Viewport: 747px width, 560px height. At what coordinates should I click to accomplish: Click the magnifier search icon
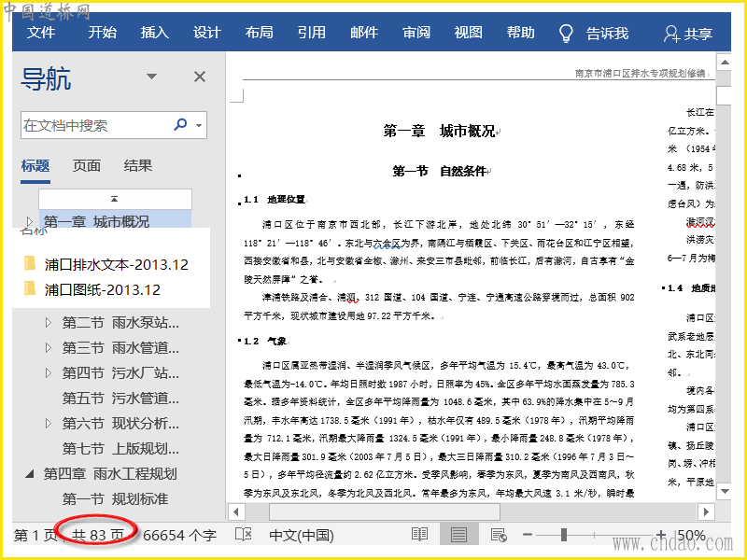(180, 125)
